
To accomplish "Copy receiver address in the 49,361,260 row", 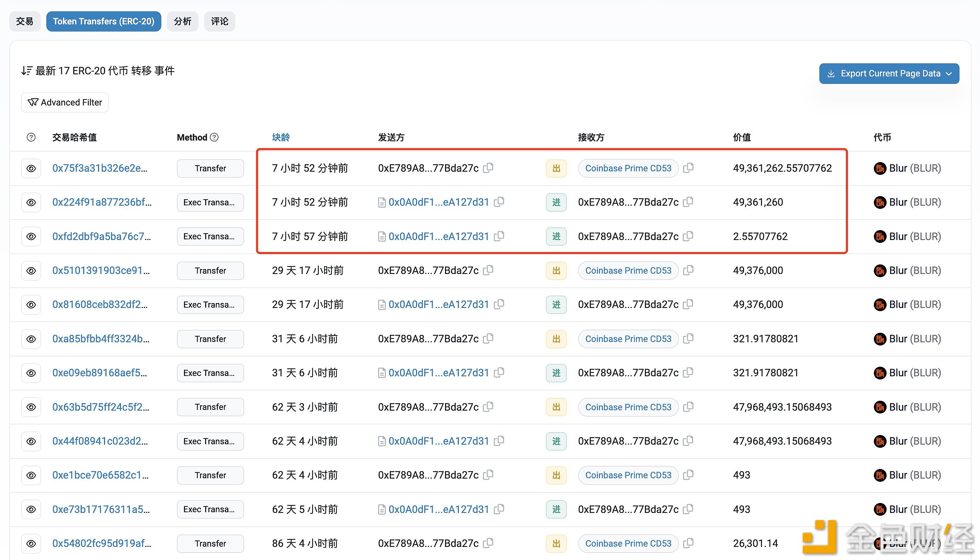I will tap(688, 202).
